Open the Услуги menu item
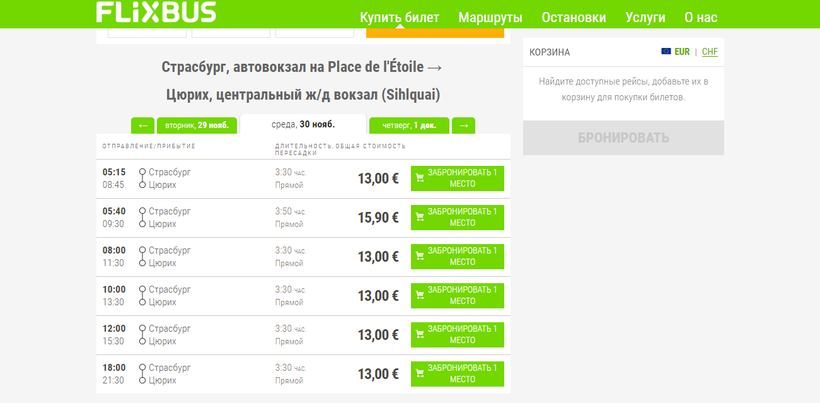Image resolution: width=820 pixels, height=403 pixels. pyautogui.click(x=645, y=18)
